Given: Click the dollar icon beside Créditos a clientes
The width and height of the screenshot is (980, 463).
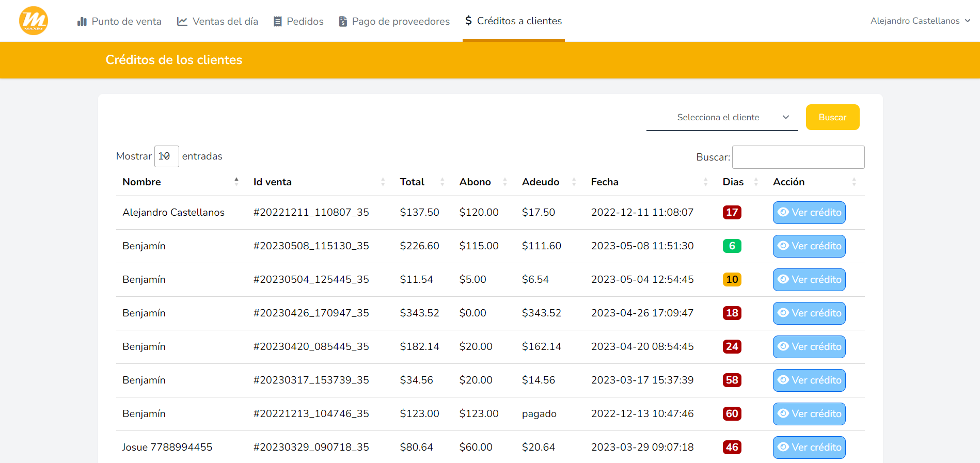Looking at the screenshot, I should [468, 21].
